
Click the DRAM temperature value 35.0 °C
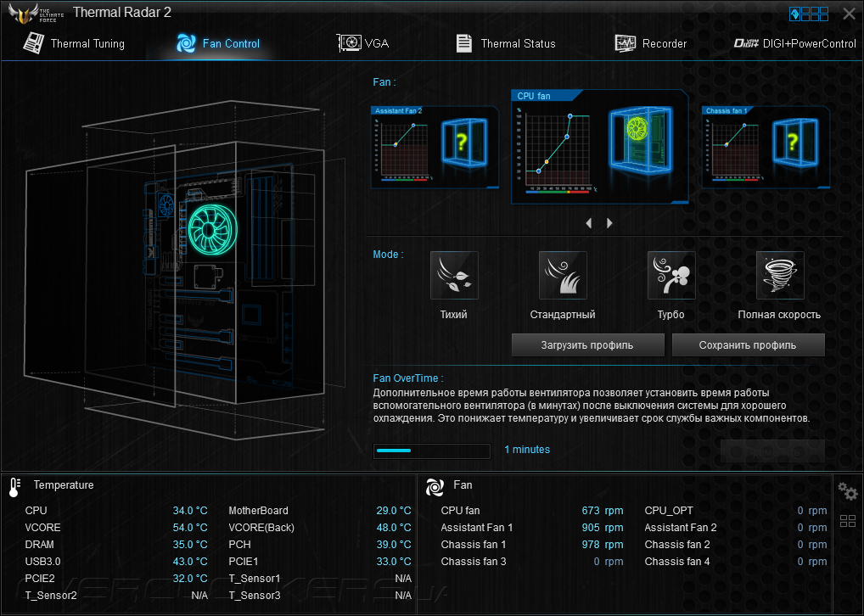[190, 545]
